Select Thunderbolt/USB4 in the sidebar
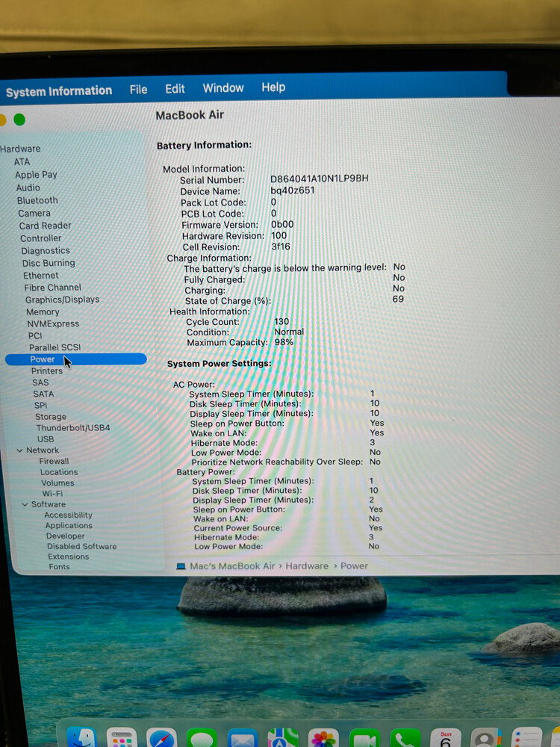 pyautogui.click(x=73, y=428)
